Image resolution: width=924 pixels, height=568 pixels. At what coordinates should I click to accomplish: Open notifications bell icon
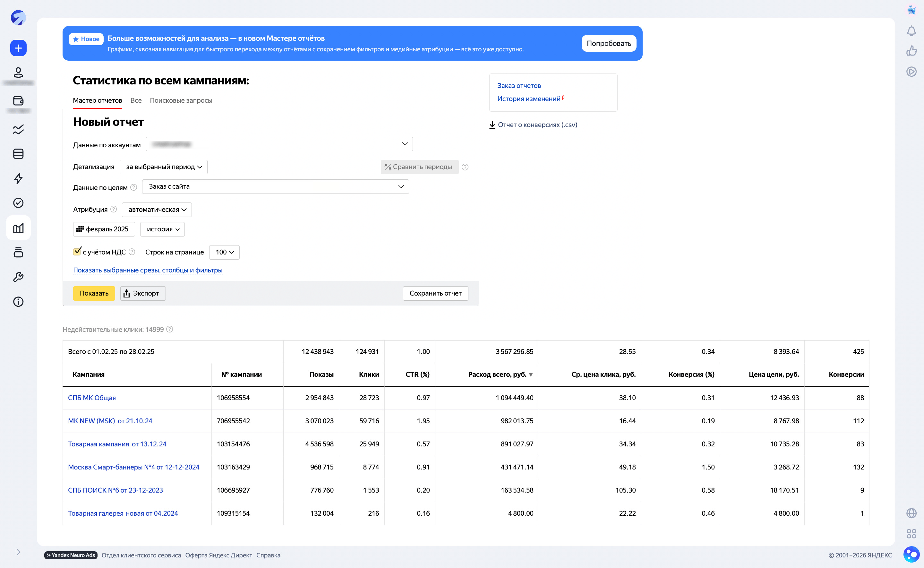pyautogui.click(x=911, y=31)
